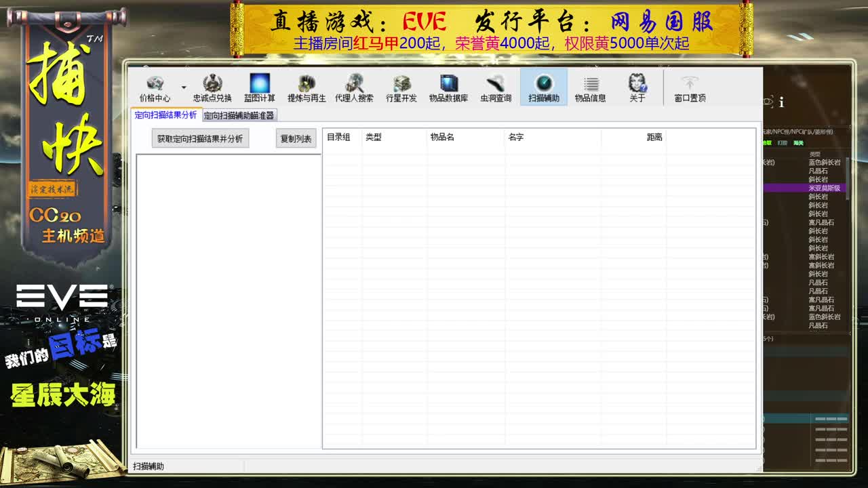Expand the dropdown arrow beside 价格中心

pos(183,88)
